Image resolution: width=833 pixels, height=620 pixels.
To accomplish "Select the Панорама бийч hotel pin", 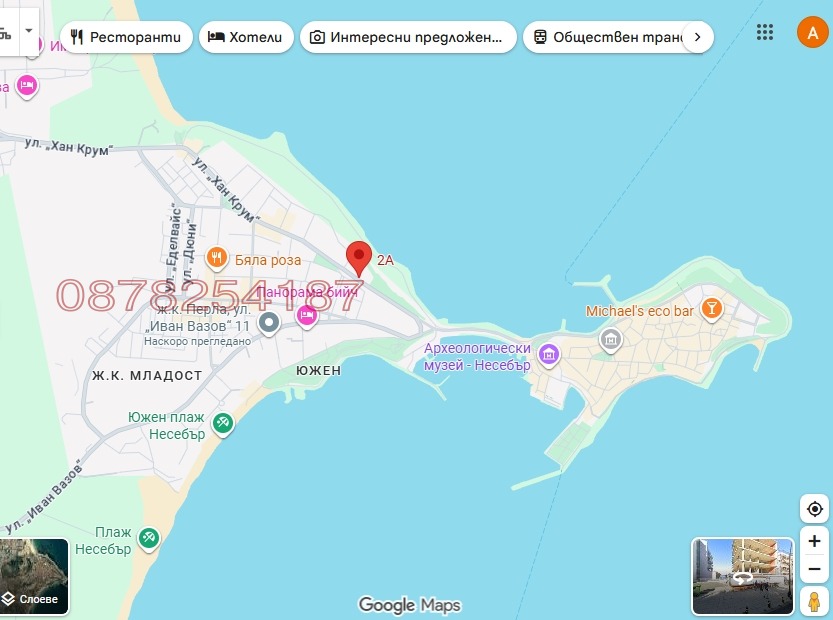I will pyautogui.click(x=307, y=317).
